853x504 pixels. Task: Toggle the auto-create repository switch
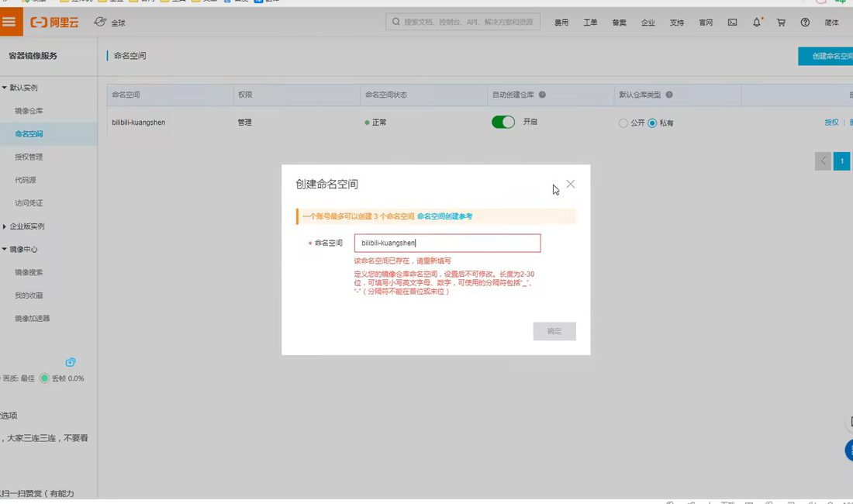(x=503, y=122)
